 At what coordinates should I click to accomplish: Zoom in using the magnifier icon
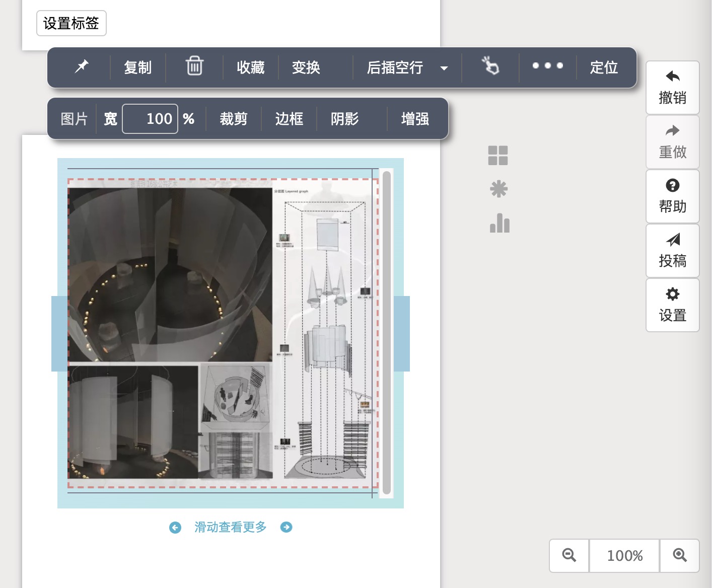point(679,556)
